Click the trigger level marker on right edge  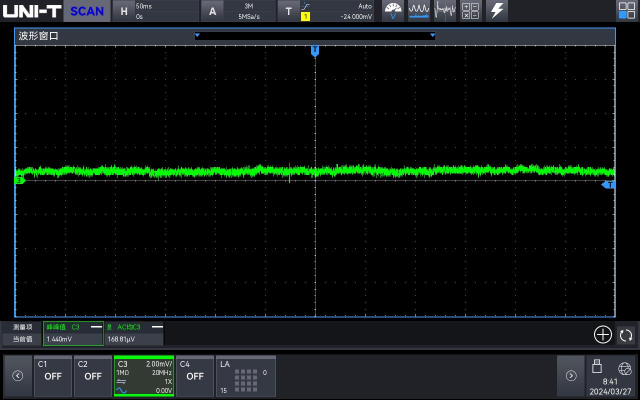[608, 185]
